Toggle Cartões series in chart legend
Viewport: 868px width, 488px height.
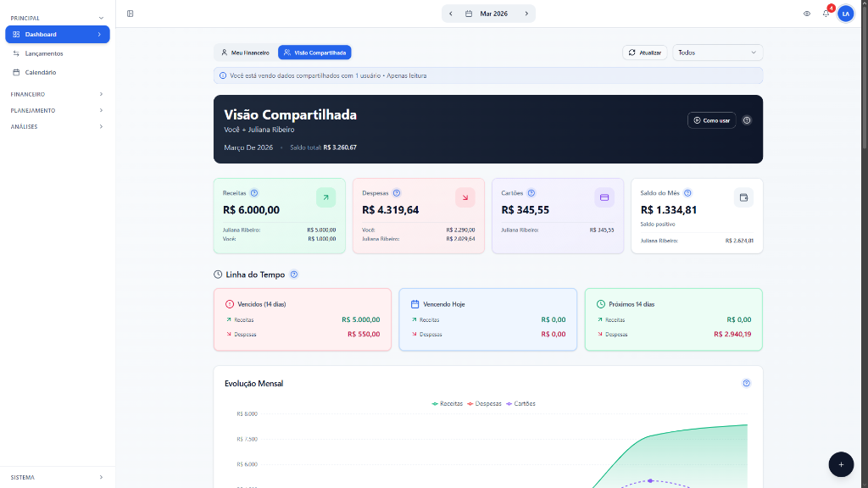coord(521,404)
